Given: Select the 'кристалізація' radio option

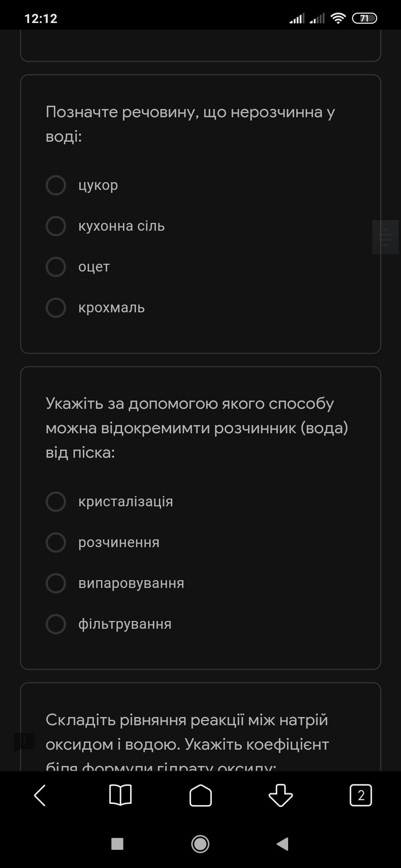Looking at the screenshot, I should [56, 502].
